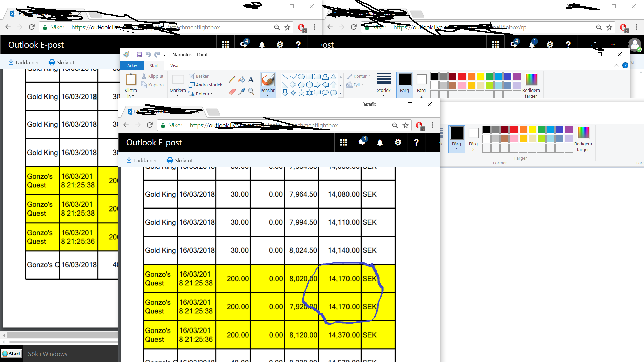Viewport: 644px width, 362px height.
Task: Click Klipp ut (cut) in Paint ribbon
Action: [153, 76]
